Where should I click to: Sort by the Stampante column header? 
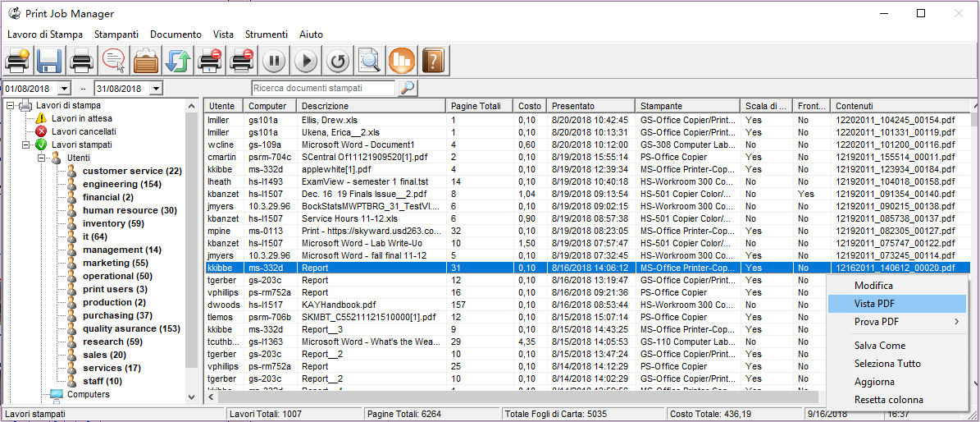pyautogui.click(x=687, y=106)
